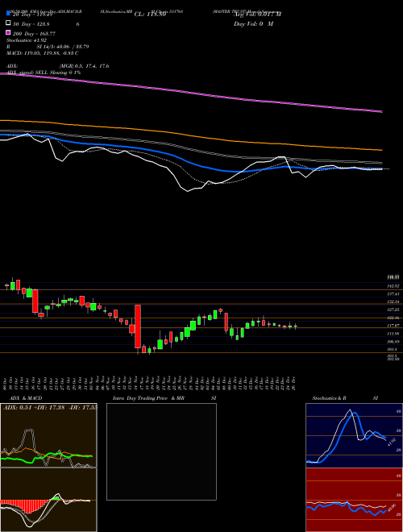The height and width of the screenshot is (532, 403).
Task: Click the 'Stochastics: 41.92' readout
Action: pyautogui.click(x=27, y=40)
